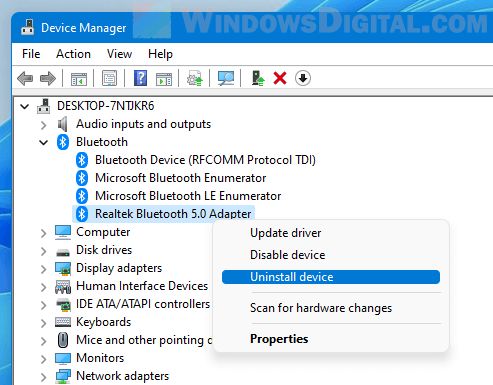Select the Keyboards label
Screen dimensions: 493x385
[x=104, y=322]
